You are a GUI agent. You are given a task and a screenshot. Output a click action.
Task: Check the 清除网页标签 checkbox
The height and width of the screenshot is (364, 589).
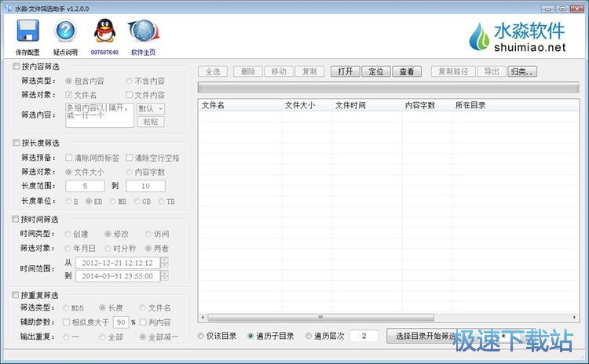tap(69, 158)
